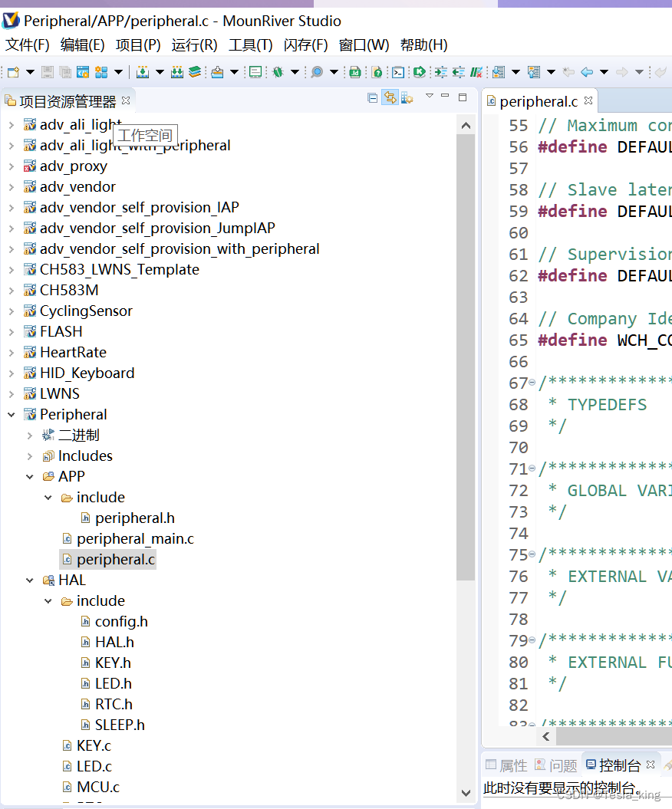Click the rebuild double-arrow toolbar icon
The height and width of the screenshot is (809, 672).
pyautogui.click(x=177, y=72)
